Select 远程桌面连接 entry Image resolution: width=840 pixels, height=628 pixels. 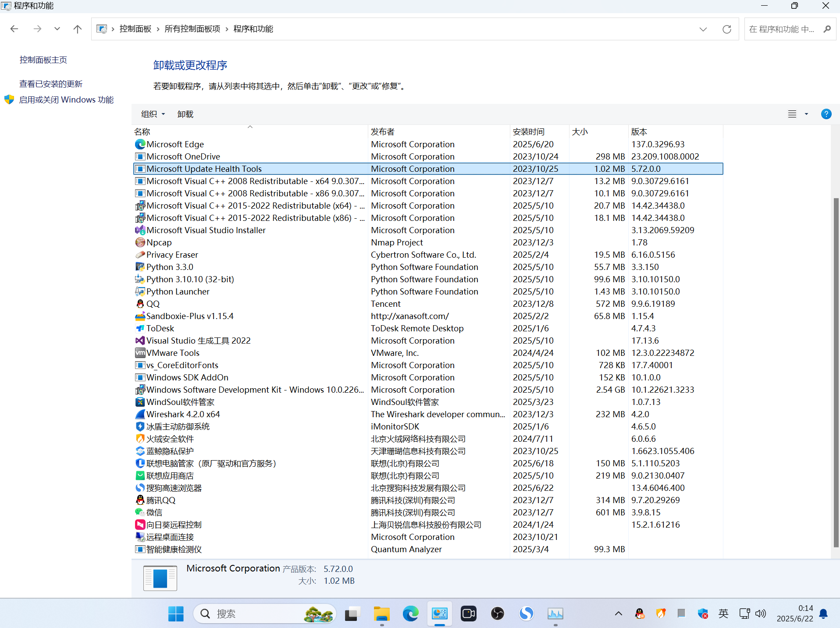pyautogui.click(x=428, y=537)
